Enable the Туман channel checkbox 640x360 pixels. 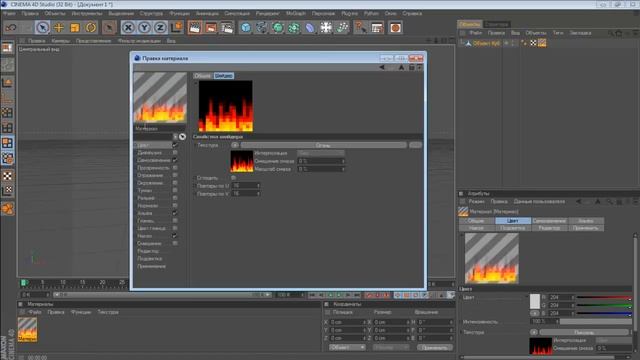(175, 190)
